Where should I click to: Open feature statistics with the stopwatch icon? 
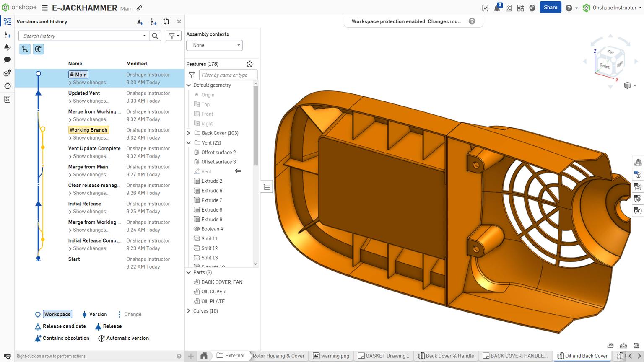[x=249, y=64]
